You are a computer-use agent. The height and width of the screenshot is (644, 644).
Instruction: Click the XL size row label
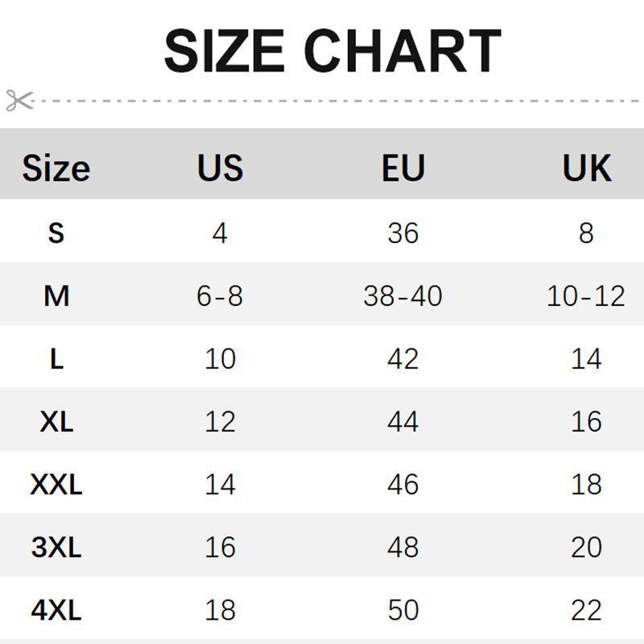[x=56, y=421]
